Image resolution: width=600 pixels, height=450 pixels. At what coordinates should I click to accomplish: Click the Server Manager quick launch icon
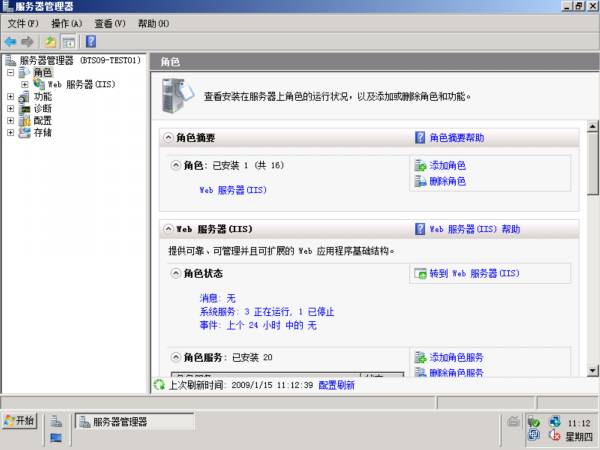click(x=56, y=421)
